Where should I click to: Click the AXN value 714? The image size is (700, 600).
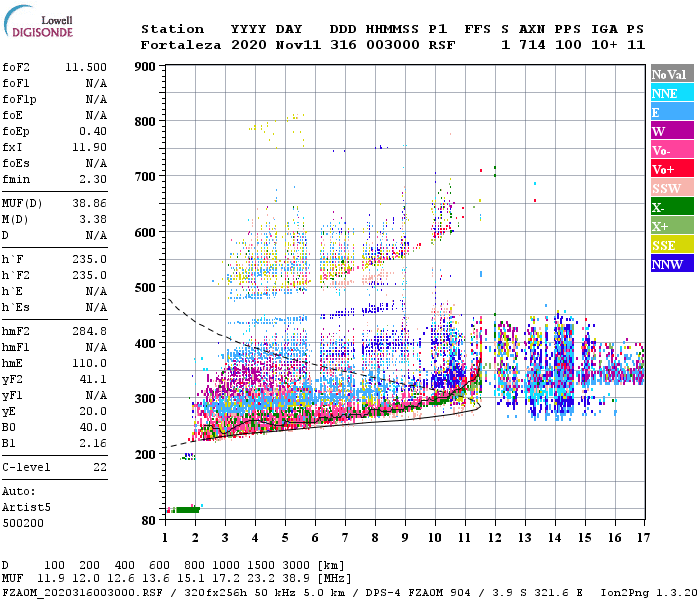point(532,45)
